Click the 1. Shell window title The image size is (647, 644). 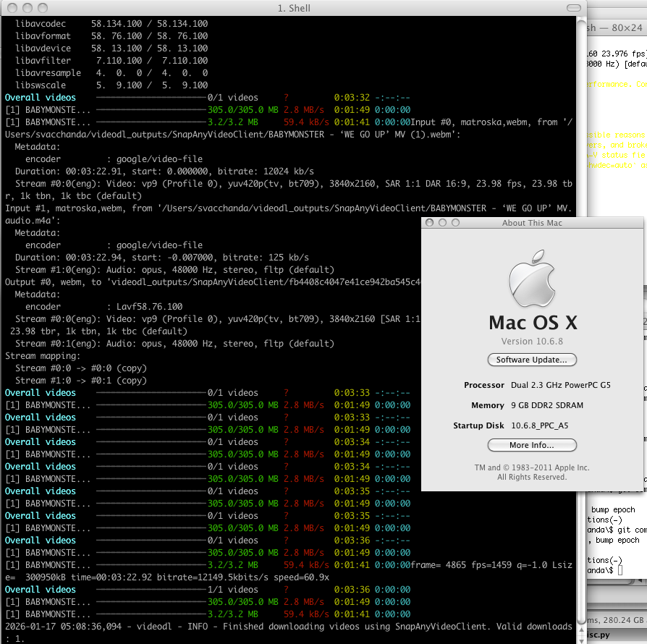[293, 8]
